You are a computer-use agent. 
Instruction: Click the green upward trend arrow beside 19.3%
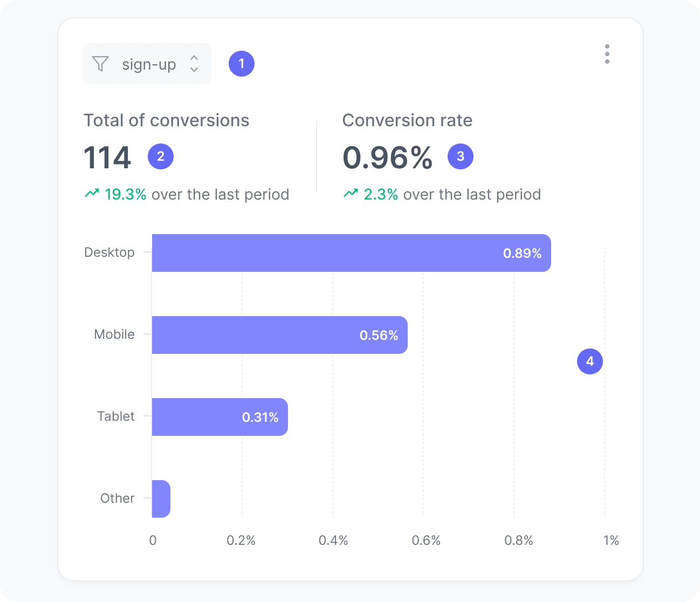point(92,193)
